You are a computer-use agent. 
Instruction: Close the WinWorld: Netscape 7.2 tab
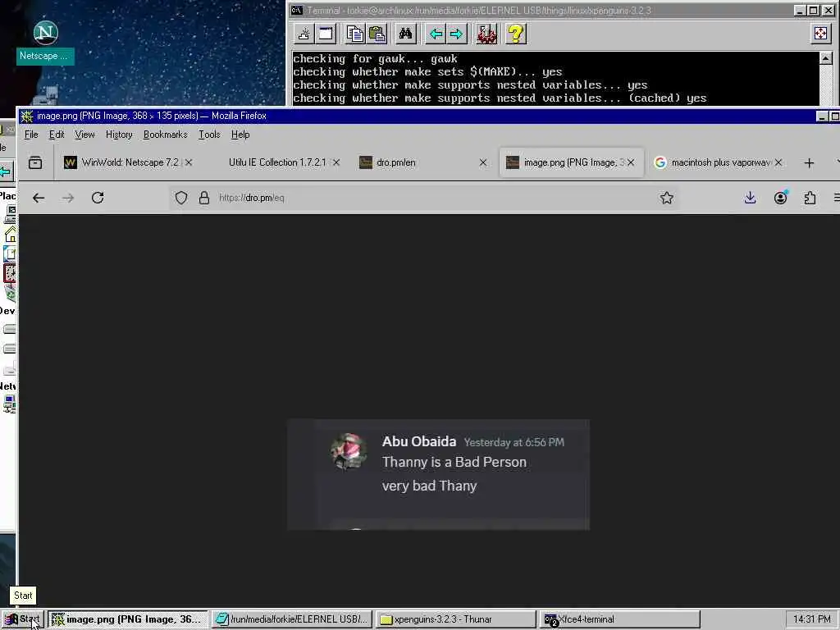tap(189, 162)
